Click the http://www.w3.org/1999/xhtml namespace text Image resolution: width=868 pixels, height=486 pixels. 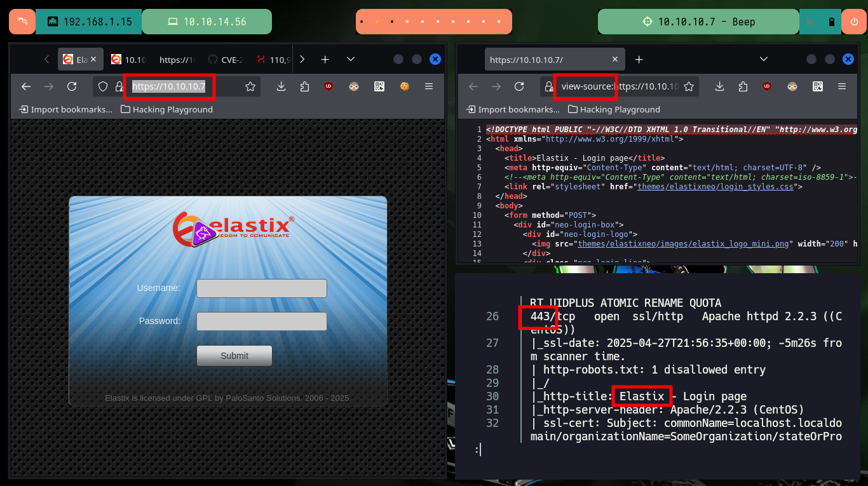pos(611,139)
